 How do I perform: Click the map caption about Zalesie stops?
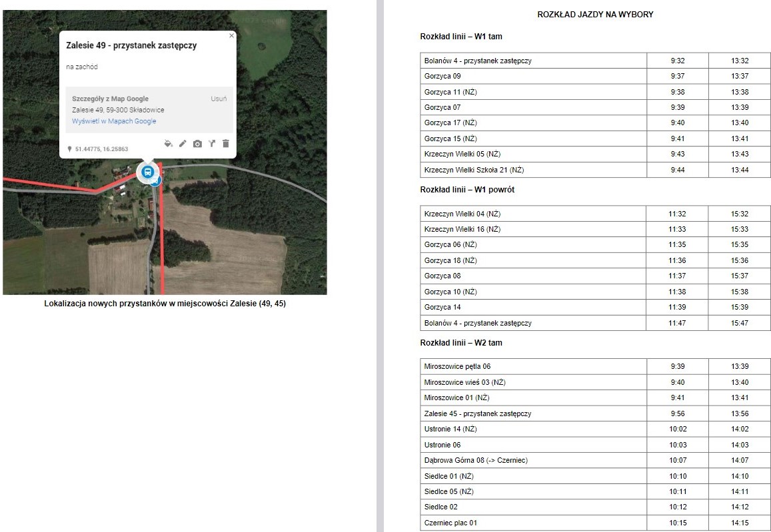coord(165,304)
